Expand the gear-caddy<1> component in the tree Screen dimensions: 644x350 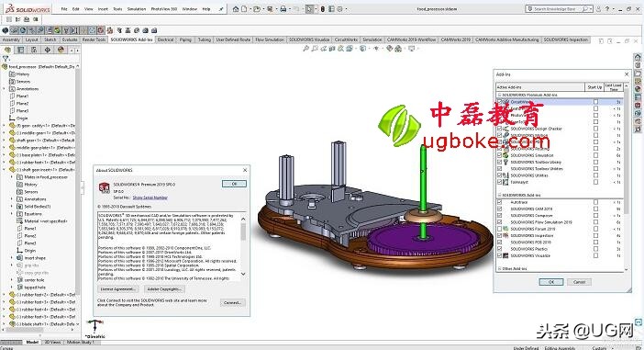[x=4, y=126]
